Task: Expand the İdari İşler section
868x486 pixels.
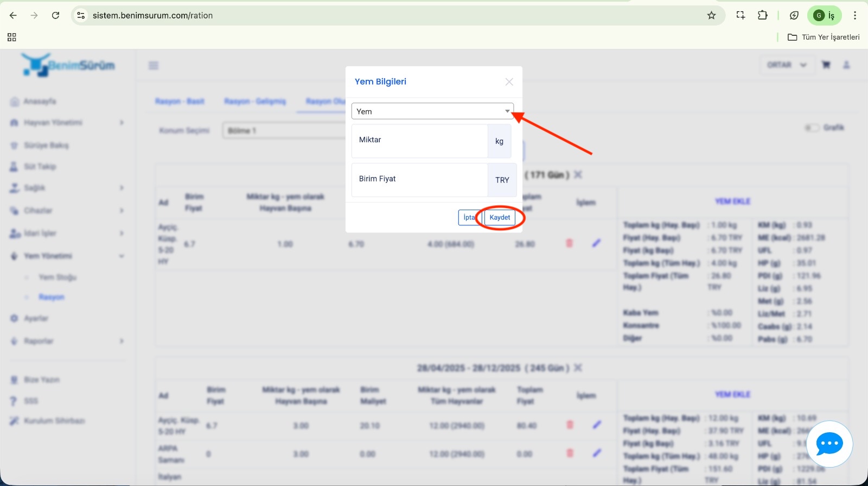Action: pos(67,233)
